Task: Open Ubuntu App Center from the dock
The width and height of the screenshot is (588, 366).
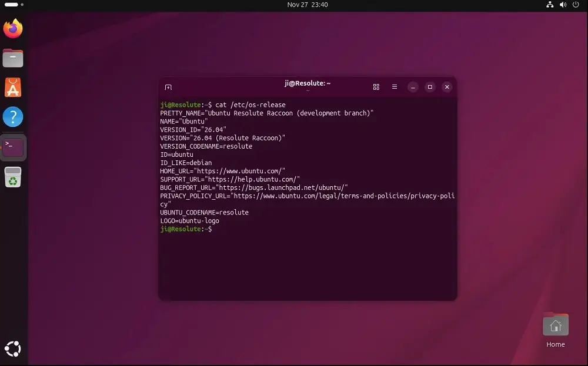Action: tap(12, 87)
